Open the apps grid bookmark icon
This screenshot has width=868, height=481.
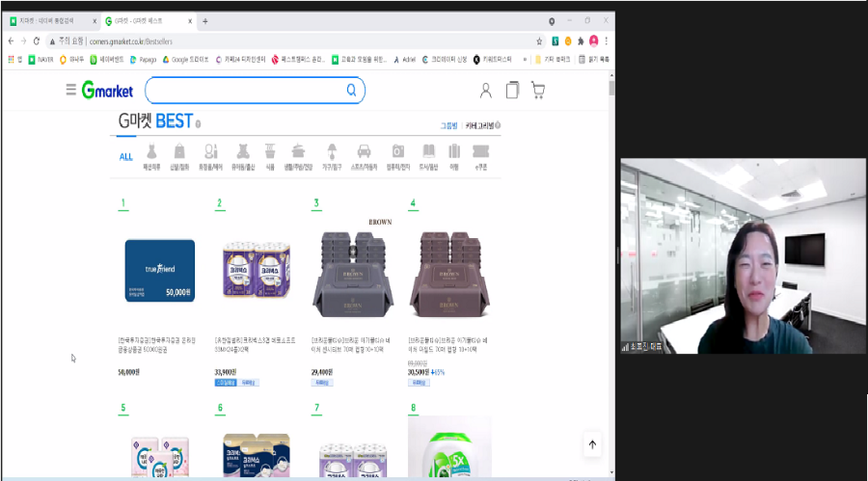point(11,59)
